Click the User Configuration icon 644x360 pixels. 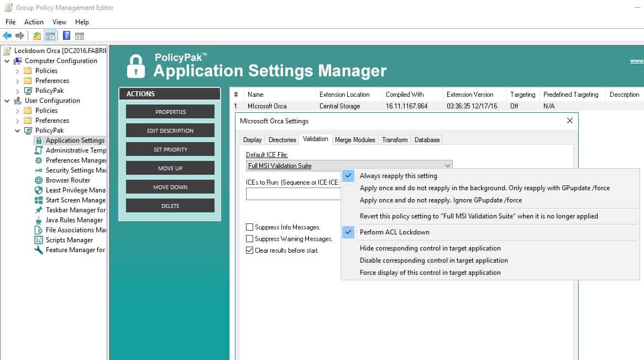(18, 101)
